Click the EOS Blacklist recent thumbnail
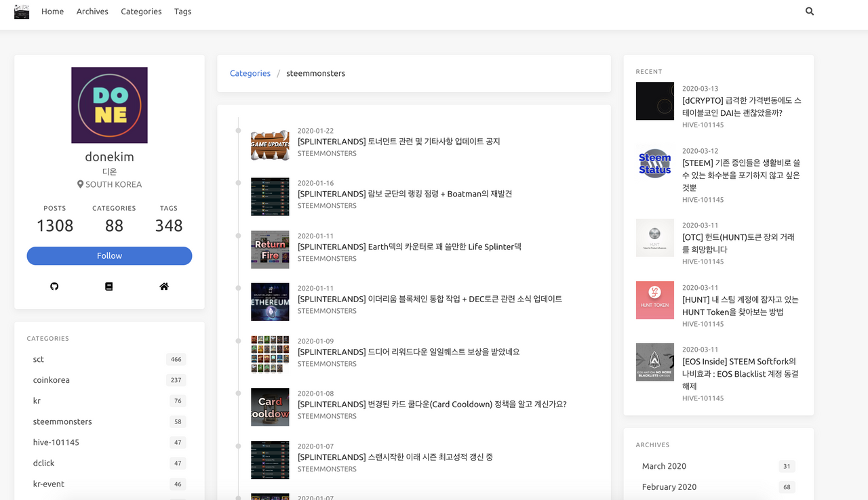 point(655,362)
